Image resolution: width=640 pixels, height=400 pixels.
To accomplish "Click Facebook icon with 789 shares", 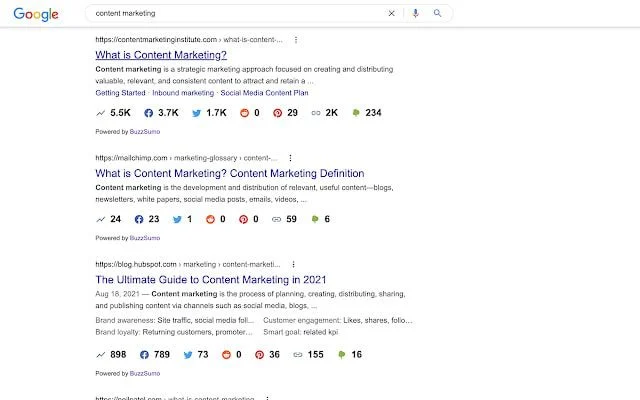I will (x=144, y=355).
